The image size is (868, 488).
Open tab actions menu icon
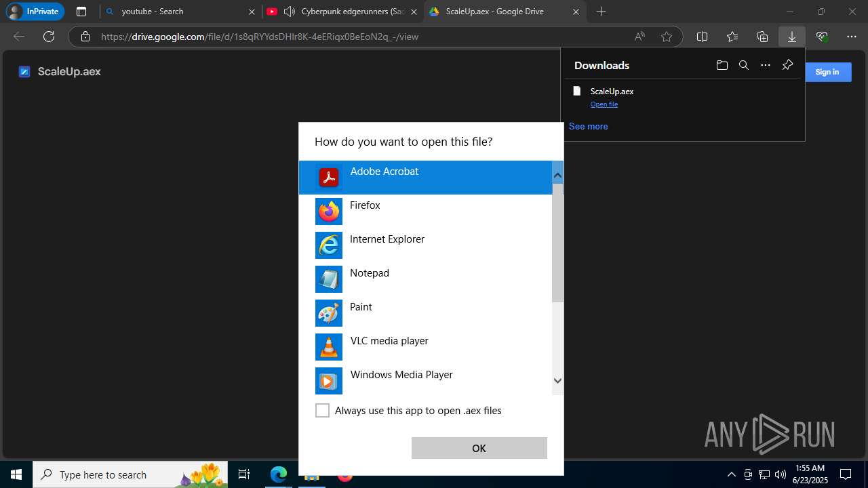click(81, 12)
